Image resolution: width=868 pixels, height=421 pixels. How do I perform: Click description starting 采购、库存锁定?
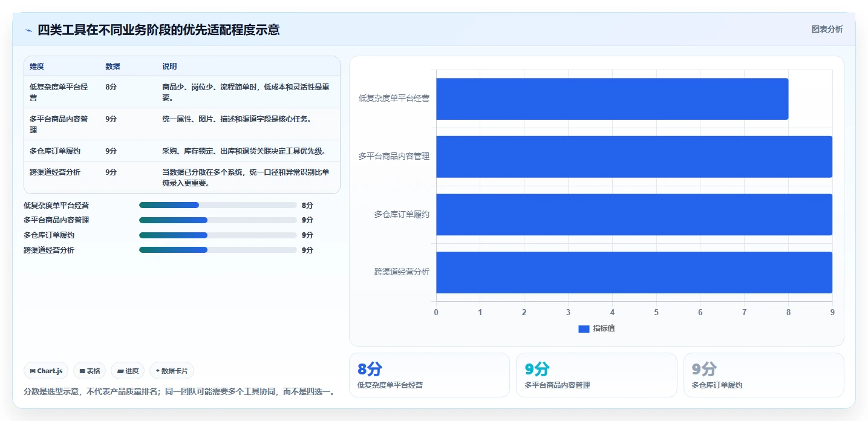[x=244, y=151]
